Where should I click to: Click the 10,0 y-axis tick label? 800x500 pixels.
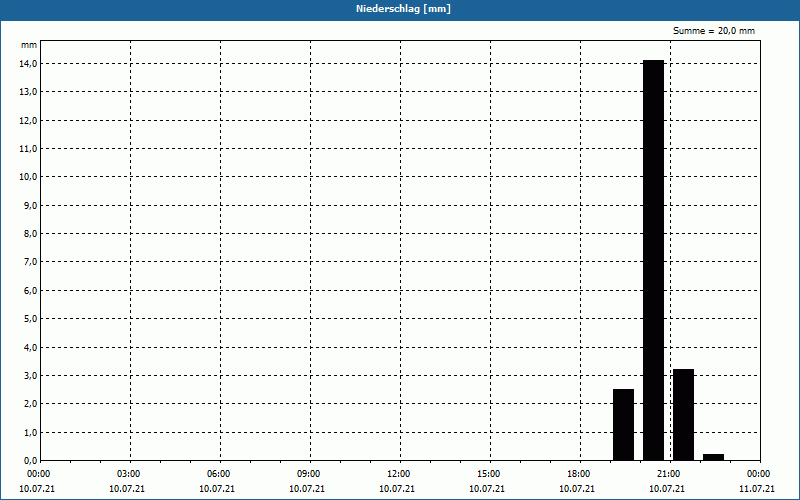pyautogui.click(x=29, y=177)
